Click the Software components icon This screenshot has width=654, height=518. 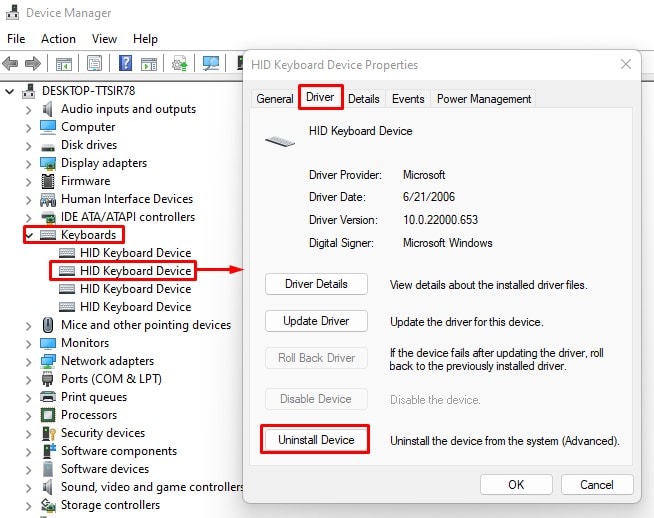click(49, 451)
